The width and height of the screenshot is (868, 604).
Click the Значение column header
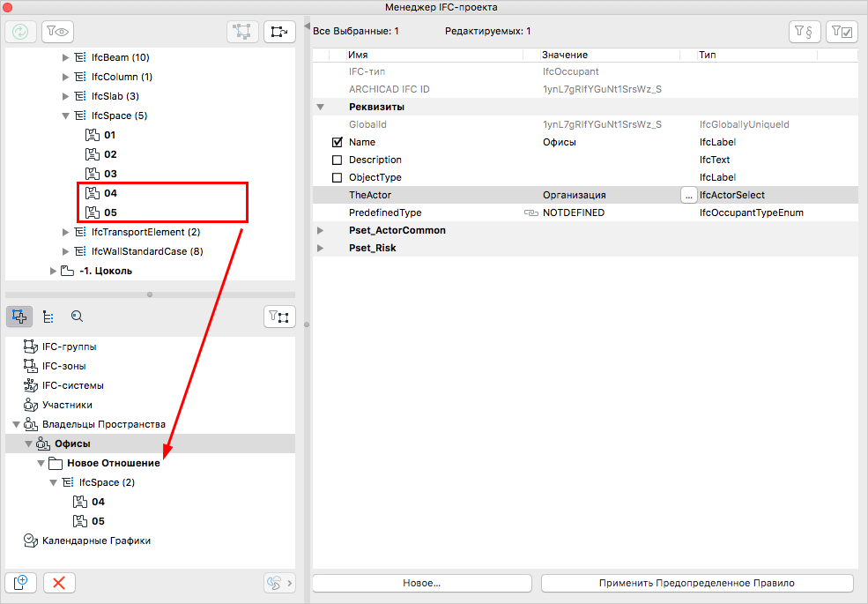(565, 55)
